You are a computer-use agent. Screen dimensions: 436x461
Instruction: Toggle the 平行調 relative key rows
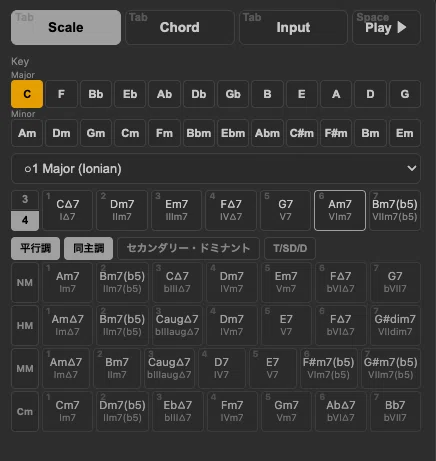[x=35, y=248]
